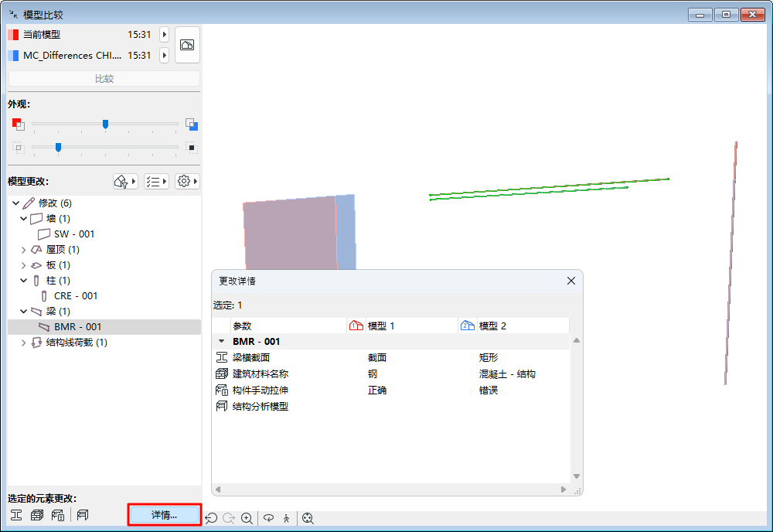
Task: Click the green beam lines in 3D view
Action: coord(549,189)
